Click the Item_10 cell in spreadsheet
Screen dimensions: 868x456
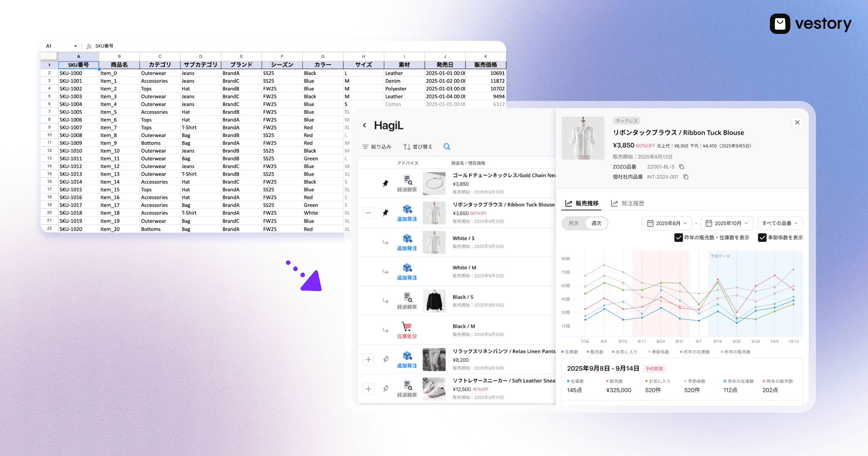119,151
